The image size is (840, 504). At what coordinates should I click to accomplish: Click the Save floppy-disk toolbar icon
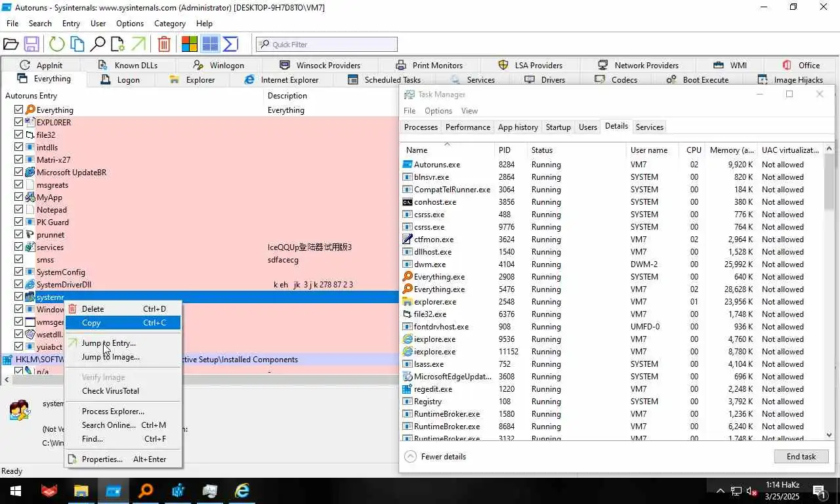[31, 44]
